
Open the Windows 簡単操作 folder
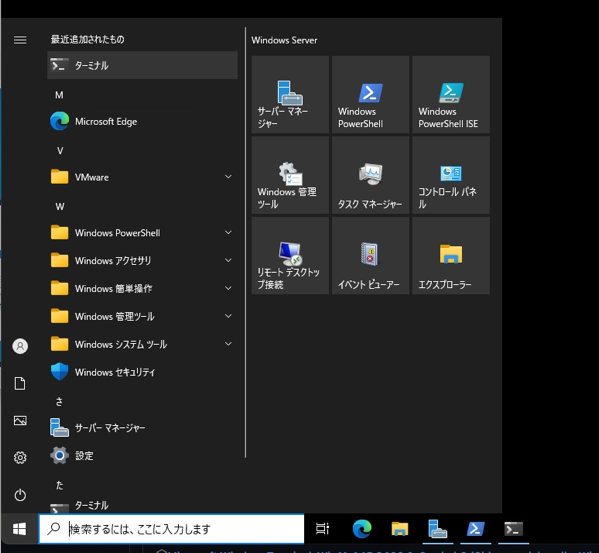point(142,288)
